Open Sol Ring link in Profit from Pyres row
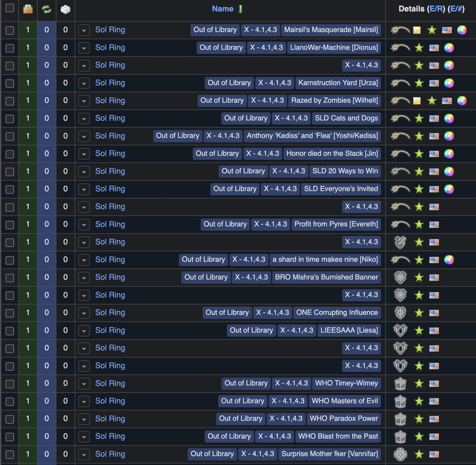The height and width of the screenshot is (465, 476). [110, 224]
